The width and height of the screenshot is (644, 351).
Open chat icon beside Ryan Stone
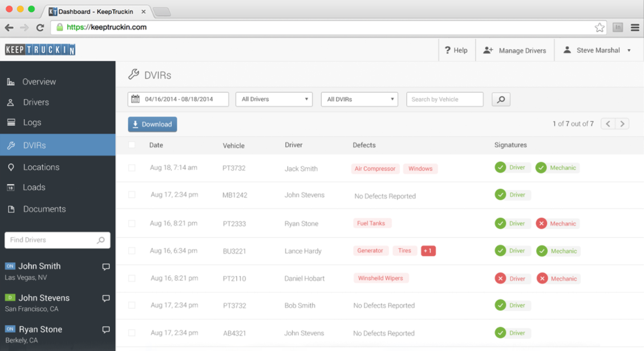click(106, 330)
